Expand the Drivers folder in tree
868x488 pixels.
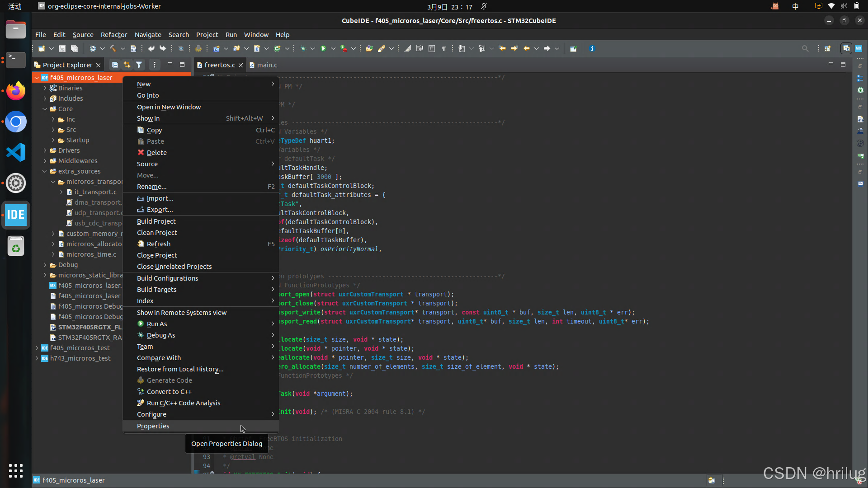(x=45, y=150)
